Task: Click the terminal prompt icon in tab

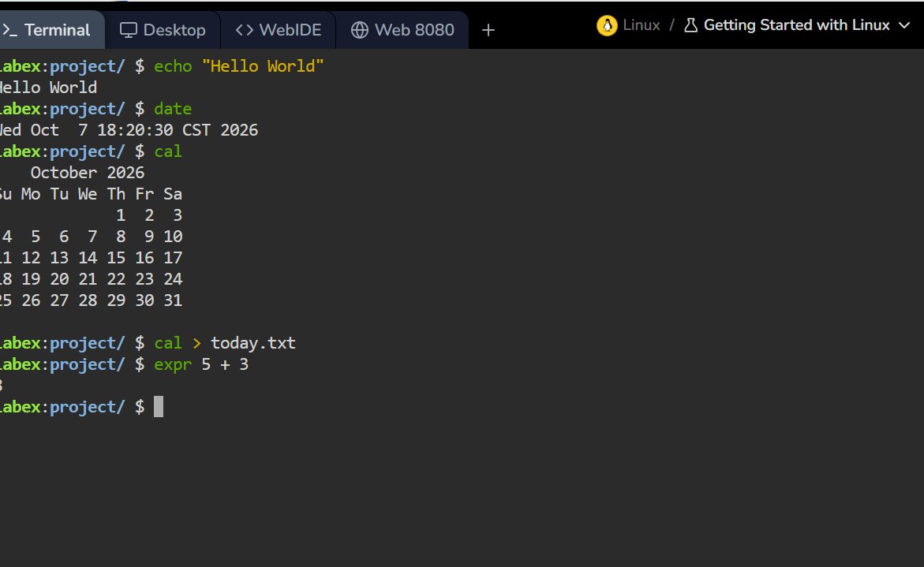Action: [9, 30]
